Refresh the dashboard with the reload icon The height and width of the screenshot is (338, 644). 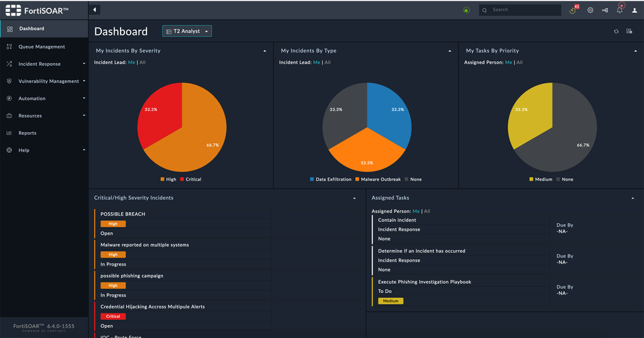pyautogui.click(x=616, y=31)
